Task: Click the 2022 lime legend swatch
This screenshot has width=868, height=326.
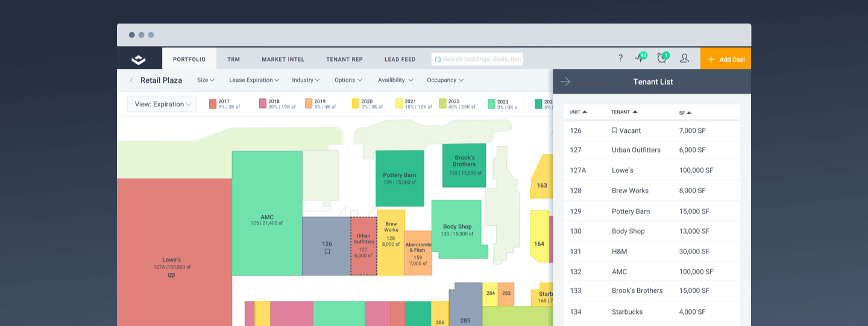Action: pyautogui.click(x=442, y=104)
